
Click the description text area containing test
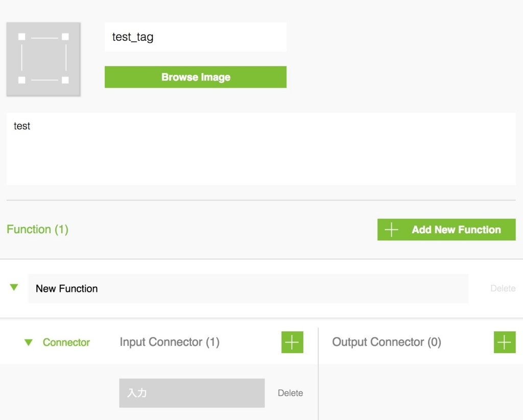(261, 149)
